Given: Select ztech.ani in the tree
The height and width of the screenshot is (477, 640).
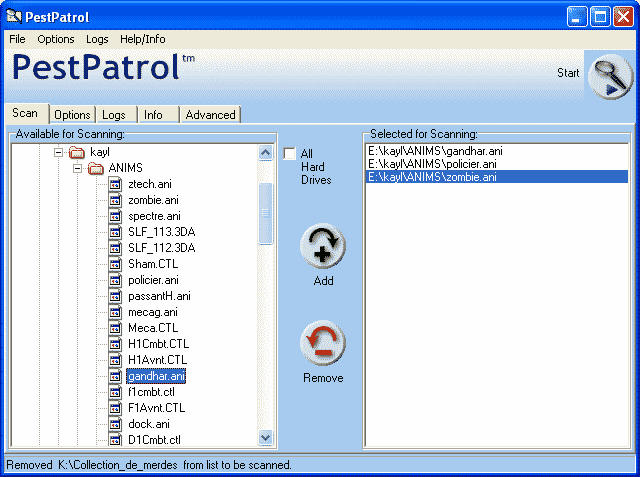Looking at the screenshot, I should tap(150, 184).
